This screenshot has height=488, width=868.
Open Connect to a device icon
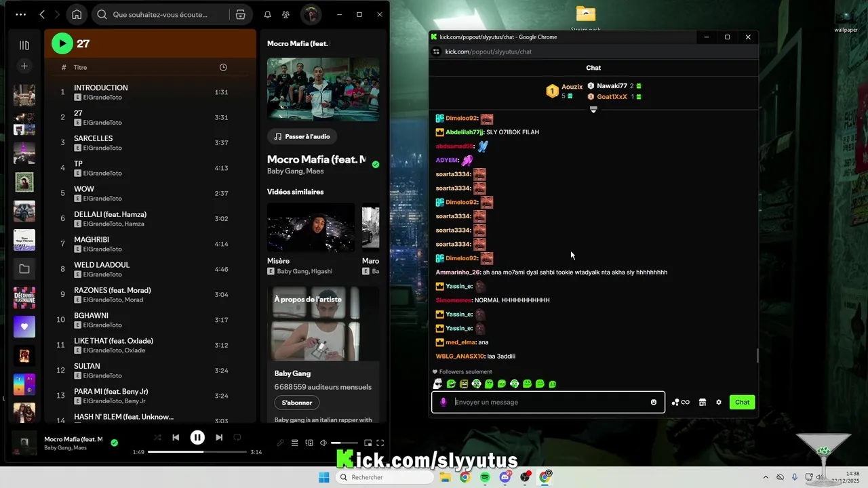tap(309, 443)
